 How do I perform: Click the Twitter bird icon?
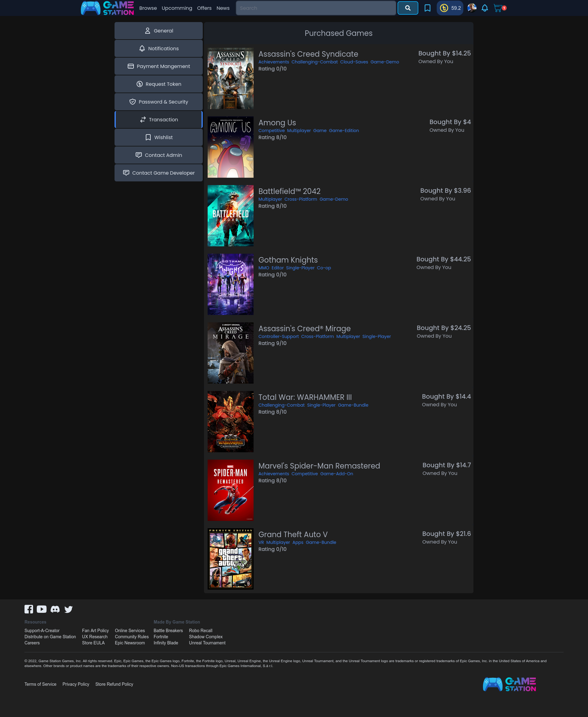(68, 609)
